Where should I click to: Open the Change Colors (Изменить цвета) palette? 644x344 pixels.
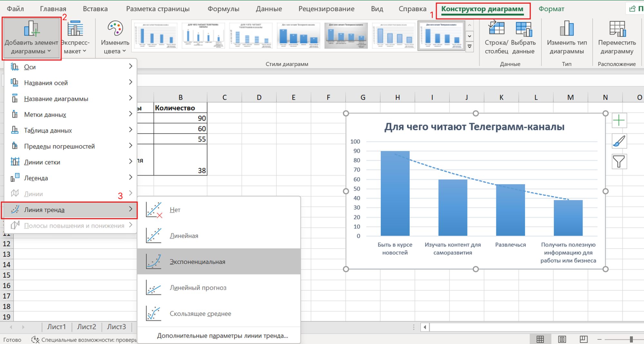pyautogui.click(x=115, y=38)
